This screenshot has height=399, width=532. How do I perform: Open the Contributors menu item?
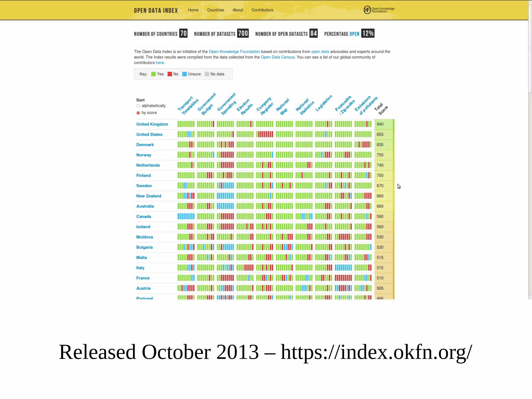[262, 10]
